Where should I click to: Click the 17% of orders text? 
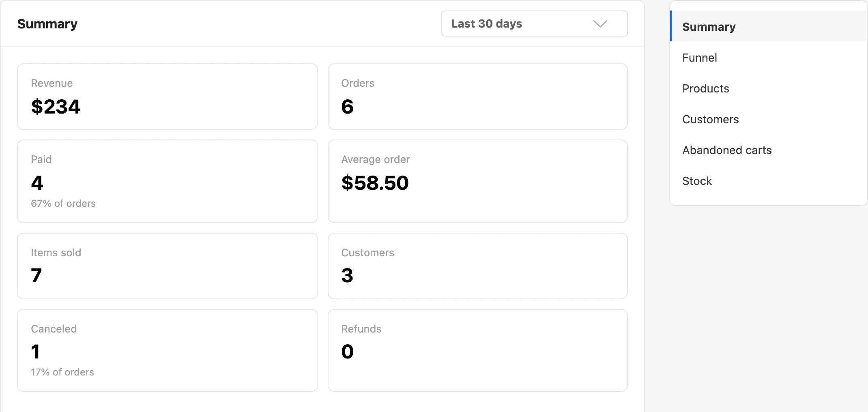pyautogui.click(x=62, y=372)
